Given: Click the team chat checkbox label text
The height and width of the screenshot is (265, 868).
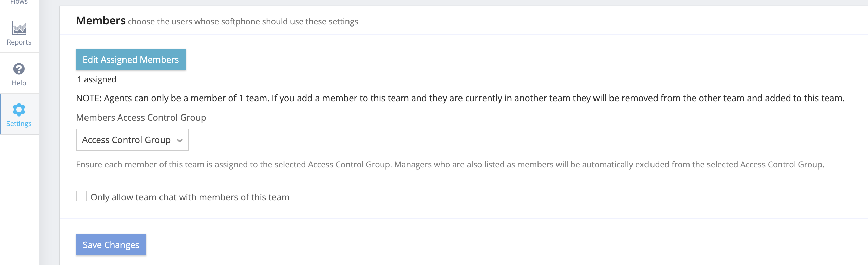Looking at the screenshot, I should pyautogui.click(x=190, y=197).
